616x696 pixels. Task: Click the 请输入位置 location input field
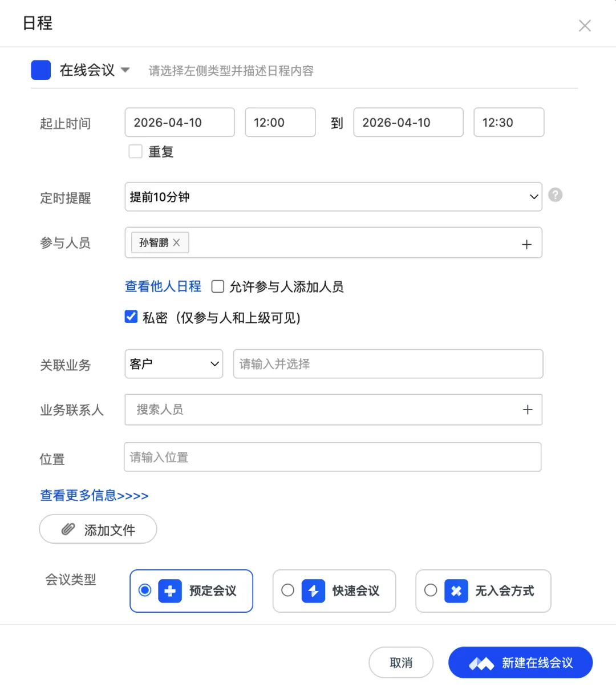[332, 457]
